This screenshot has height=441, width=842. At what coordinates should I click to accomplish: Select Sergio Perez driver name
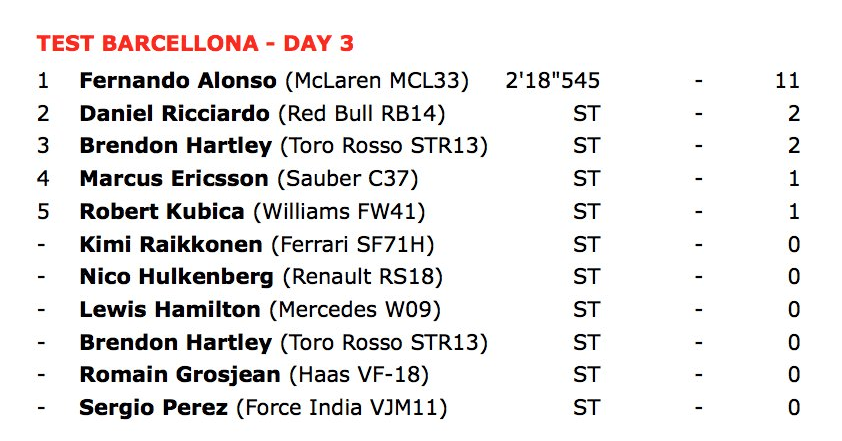(x=154, y=408)
